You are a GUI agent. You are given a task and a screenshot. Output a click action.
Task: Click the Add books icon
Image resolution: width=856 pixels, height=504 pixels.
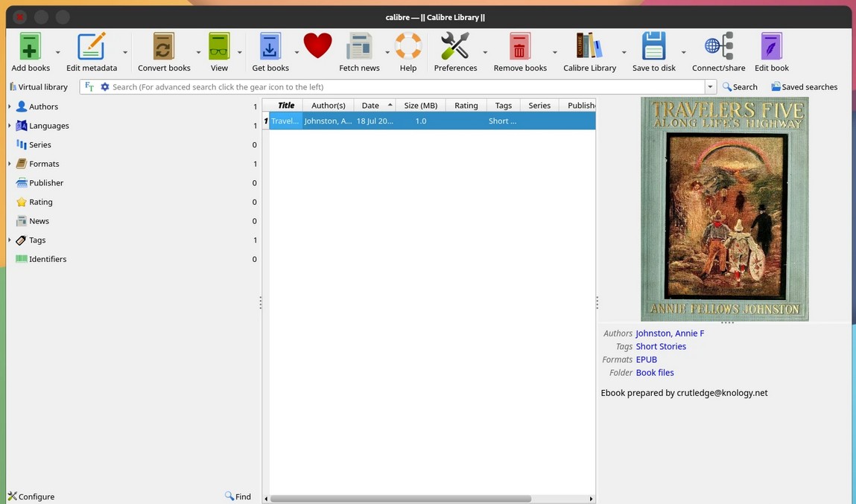coord(30,48)
